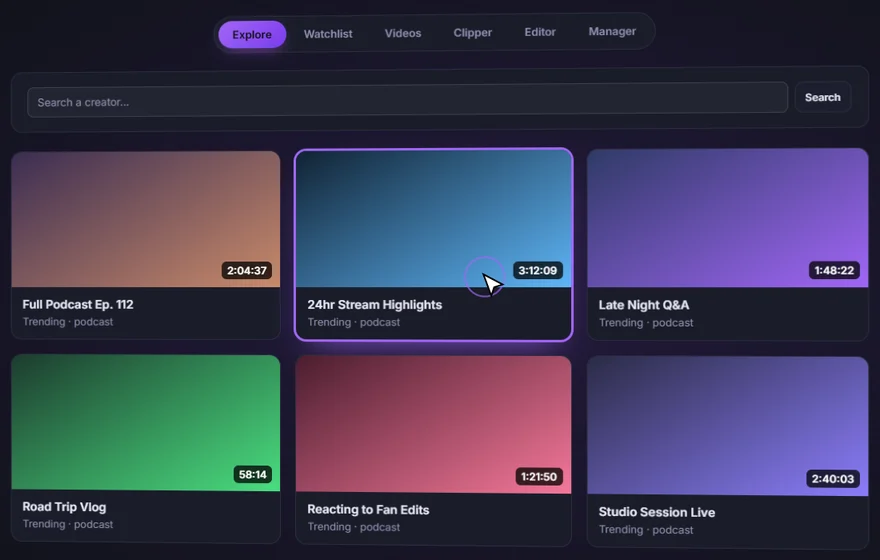The height and width of the screenshot is (560, 880).
Task: Click Trending · podcast under Reacting to Fan Edits
Action: coord(354,527)
